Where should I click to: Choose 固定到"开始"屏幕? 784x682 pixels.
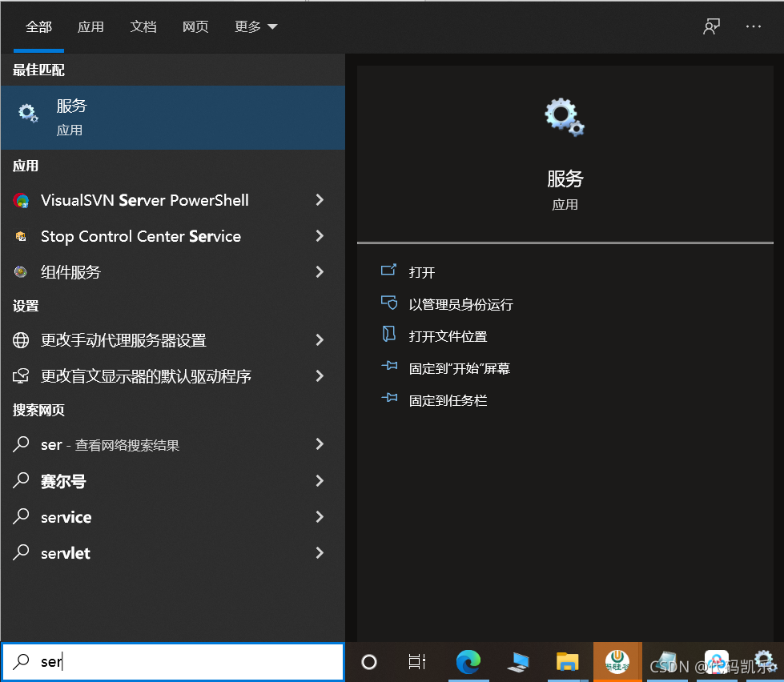pyautogui.click(x=460, y=368)
